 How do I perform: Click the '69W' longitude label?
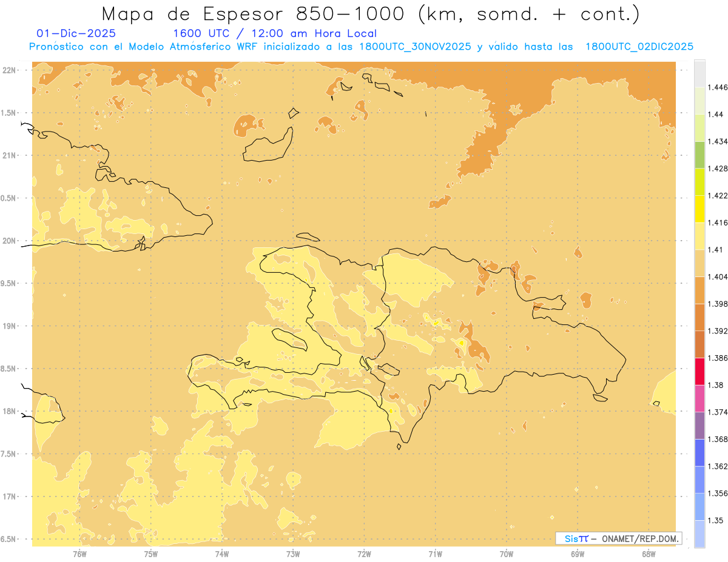tap(578, 554)
